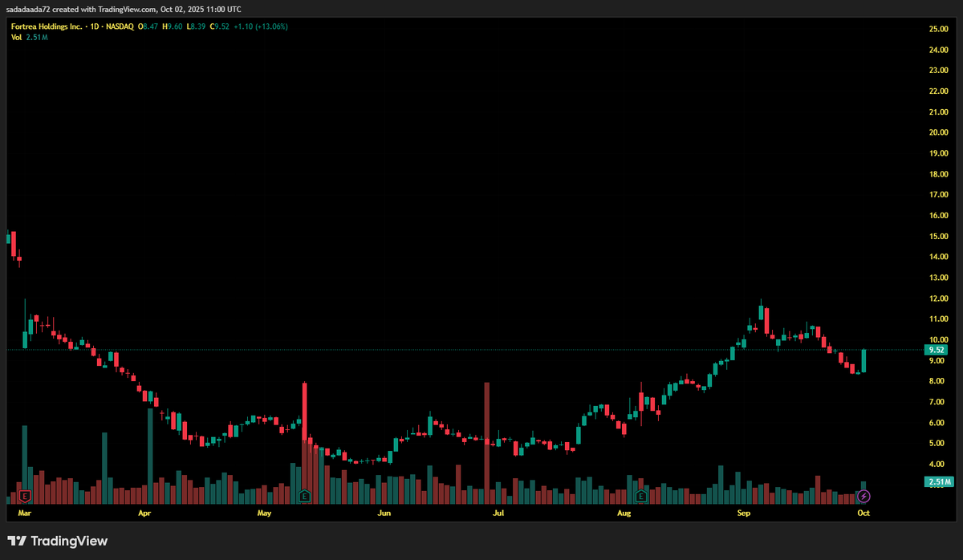Click the 22.00 price axis label
The image size is (963, 560).
tap(938, 91)
